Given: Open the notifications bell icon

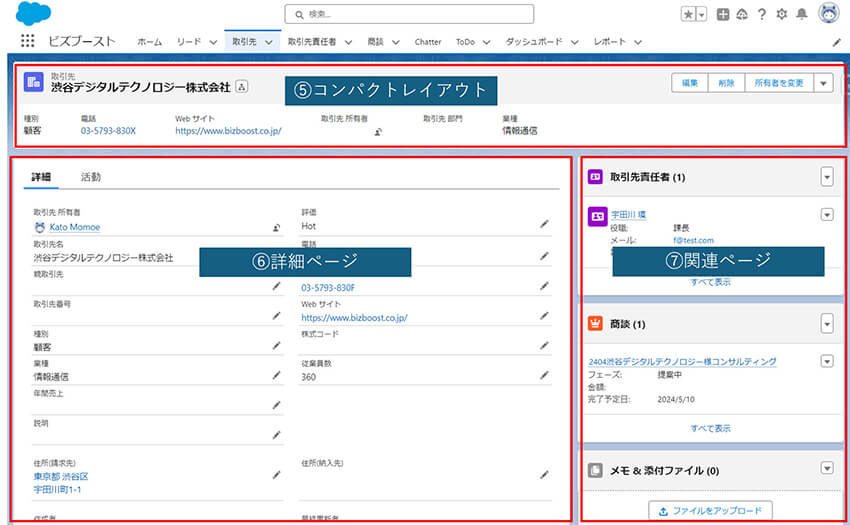Looking at the screenshot, I should click(801, 14).
